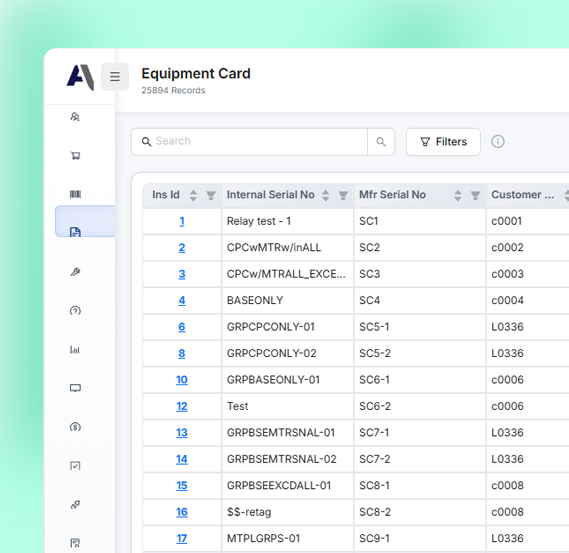Open the bottom document-search sidebar icon

point(75,543)
